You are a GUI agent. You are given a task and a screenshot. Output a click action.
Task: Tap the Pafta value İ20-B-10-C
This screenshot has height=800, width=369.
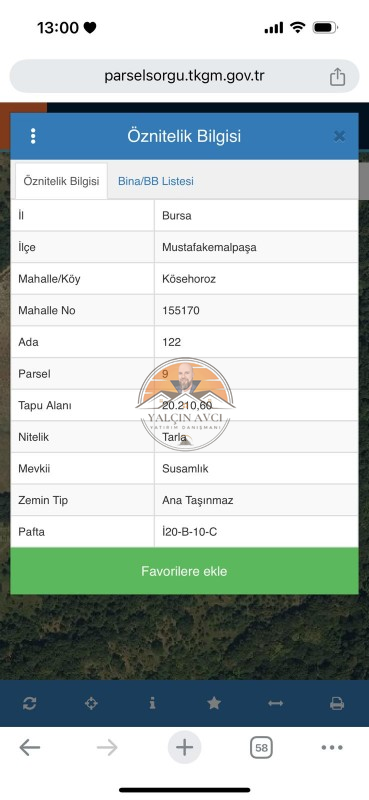(x=189, y=532)
